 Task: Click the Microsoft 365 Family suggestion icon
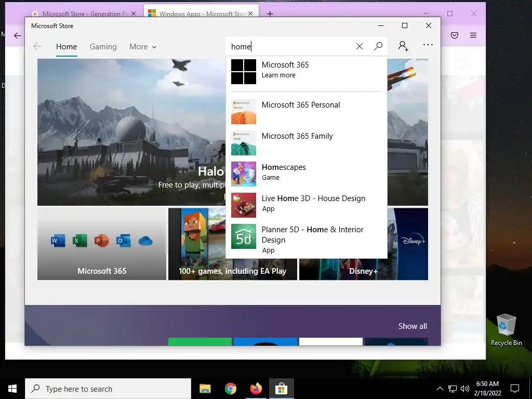(244, 143)
